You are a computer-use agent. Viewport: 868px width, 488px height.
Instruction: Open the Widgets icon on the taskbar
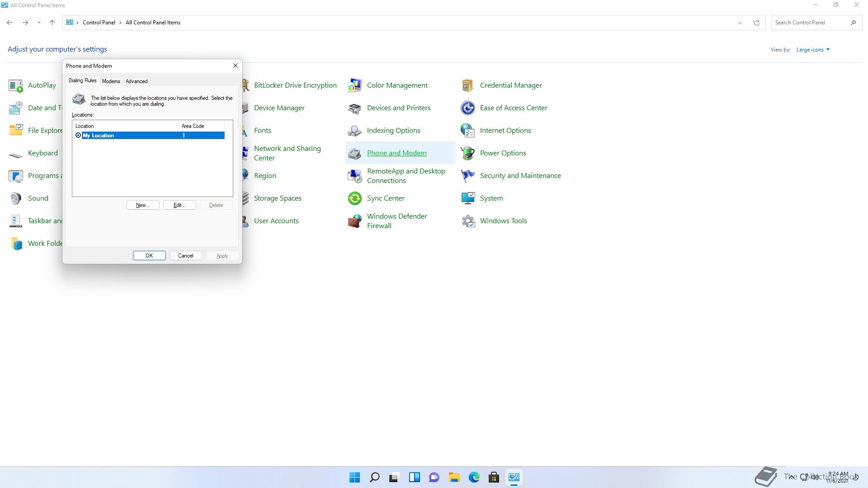point(414,477)
